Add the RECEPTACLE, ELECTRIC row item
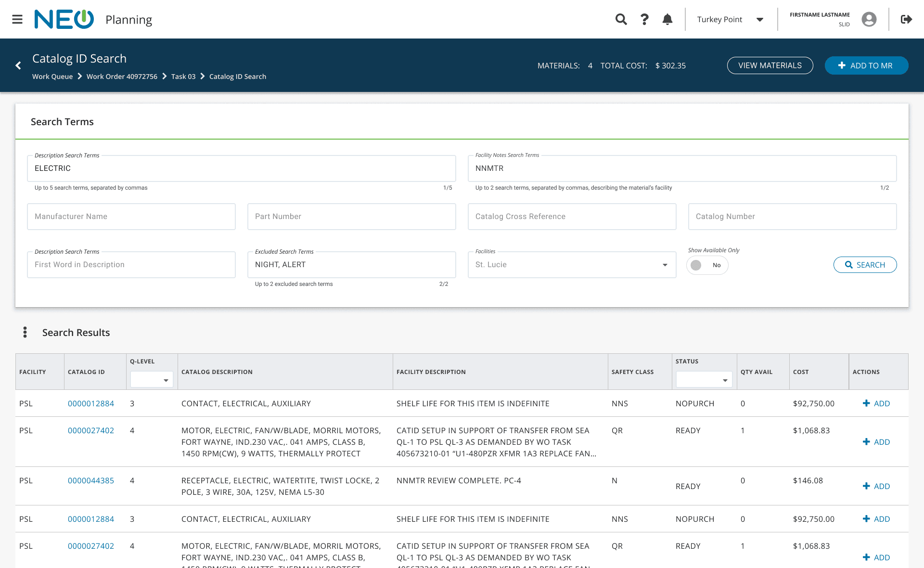 point(876,486)
